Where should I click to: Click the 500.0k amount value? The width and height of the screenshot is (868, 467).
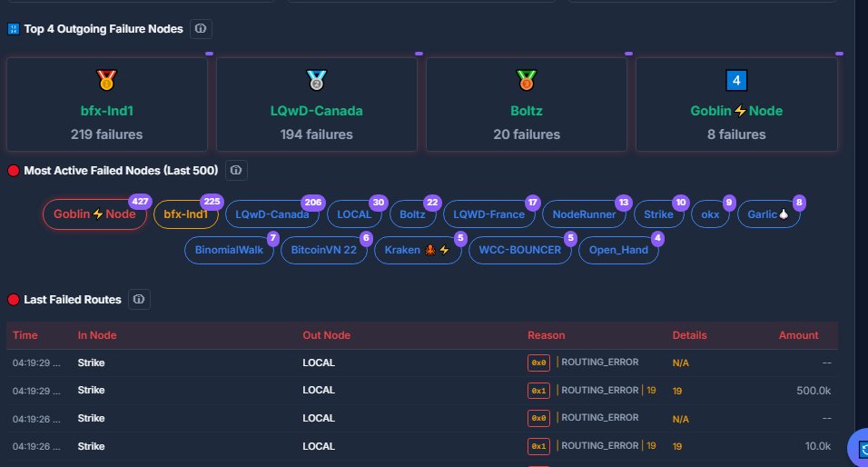pos(814,391)
